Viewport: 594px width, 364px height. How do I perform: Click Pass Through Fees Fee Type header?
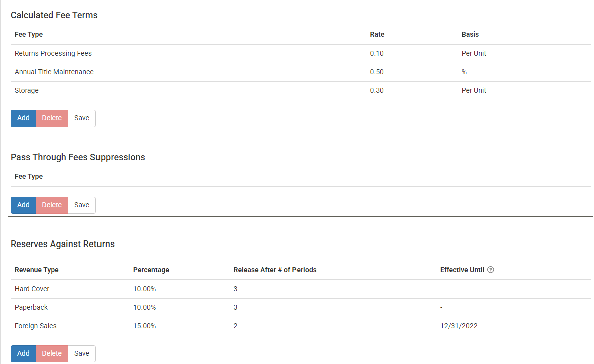(29, 177)
